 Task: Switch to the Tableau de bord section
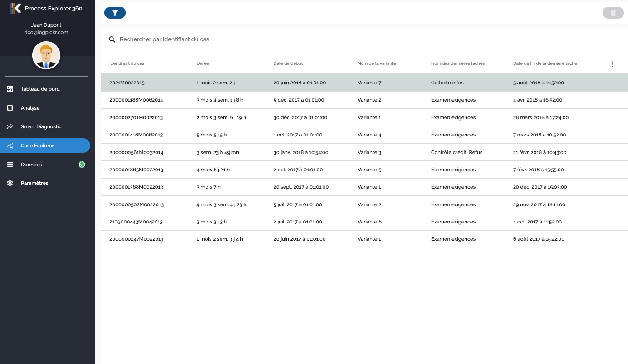coord(40,89)
